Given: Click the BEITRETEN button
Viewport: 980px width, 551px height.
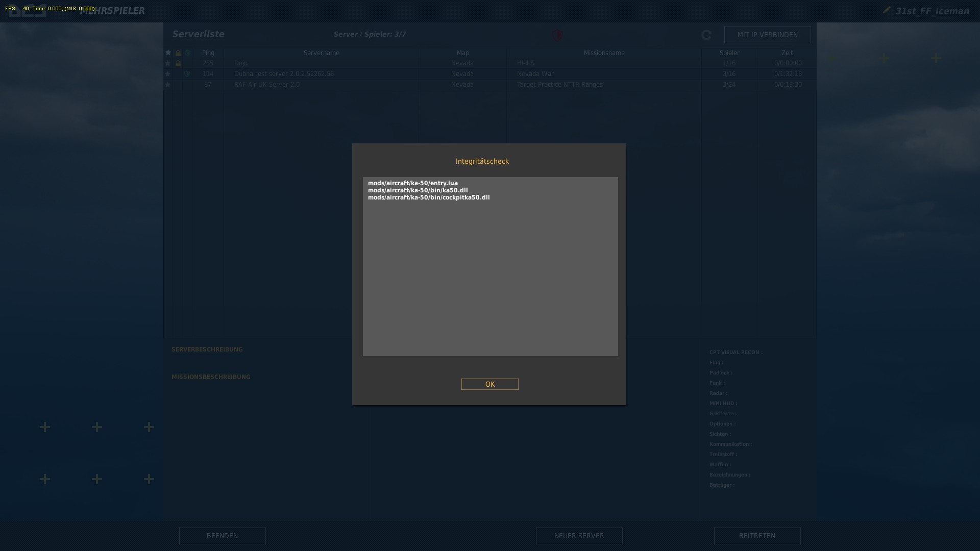Looking at the screenshot, I should click(757, 536).
